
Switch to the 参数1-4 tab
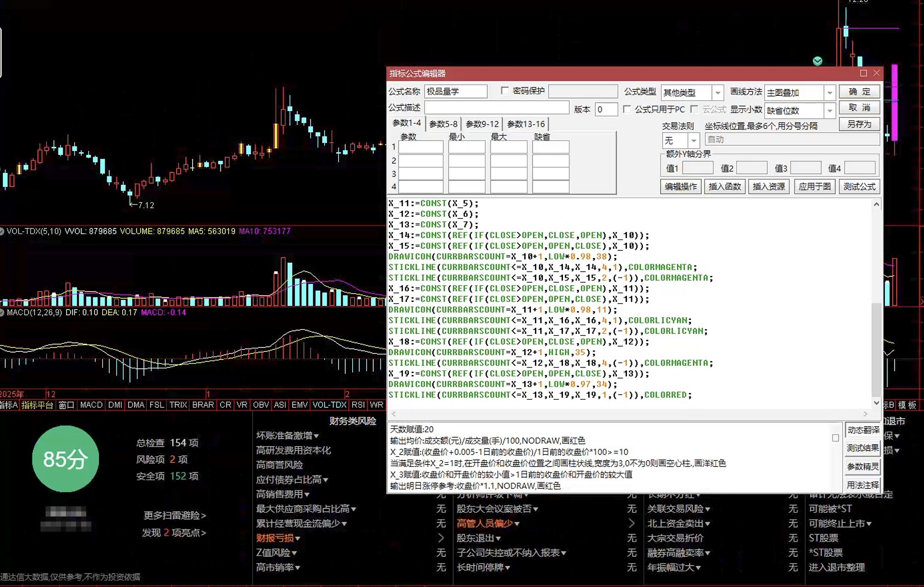tap(406, 123)
